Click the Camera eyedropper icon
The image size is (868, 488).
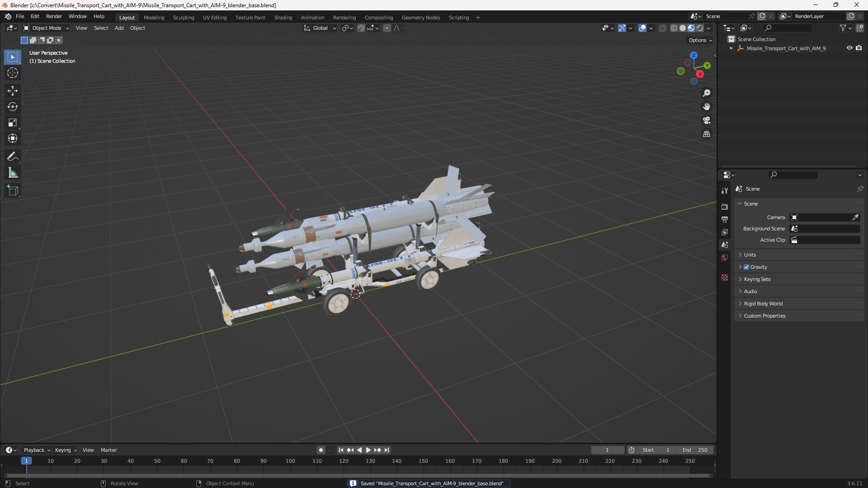[855, 217]
